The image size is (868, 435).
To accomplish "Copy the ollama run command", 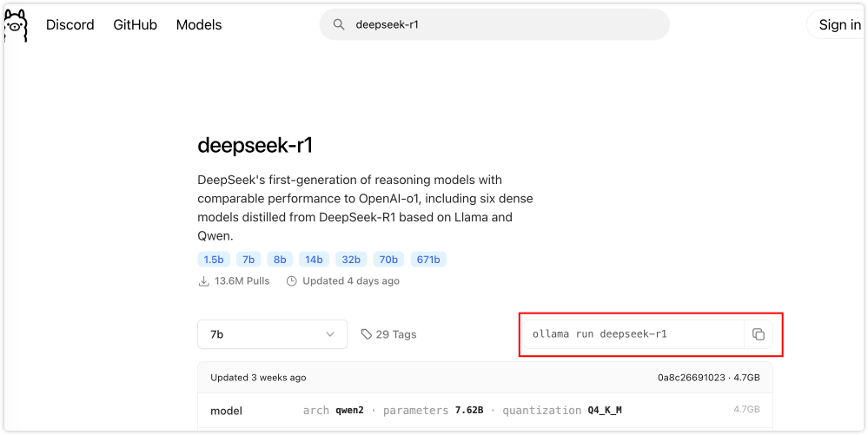I will pyautogui.click(x=758, y=334).
